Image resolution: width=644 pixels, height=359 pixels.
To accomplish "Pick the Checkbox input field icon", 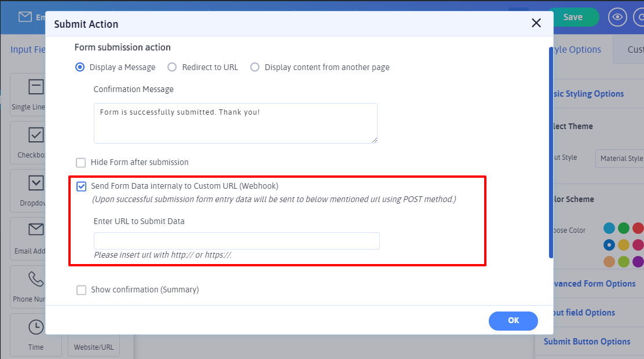I will click(36, 135).
